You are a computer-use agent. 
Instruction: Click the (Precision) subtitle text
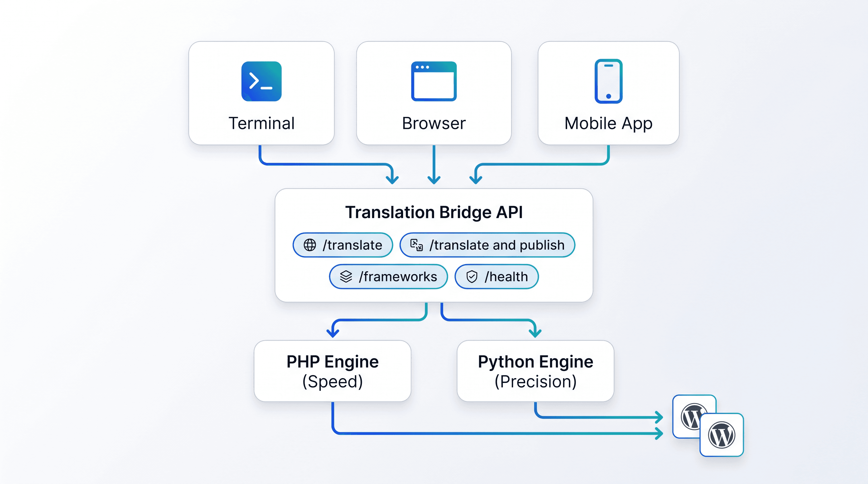[x=536, y=382]
